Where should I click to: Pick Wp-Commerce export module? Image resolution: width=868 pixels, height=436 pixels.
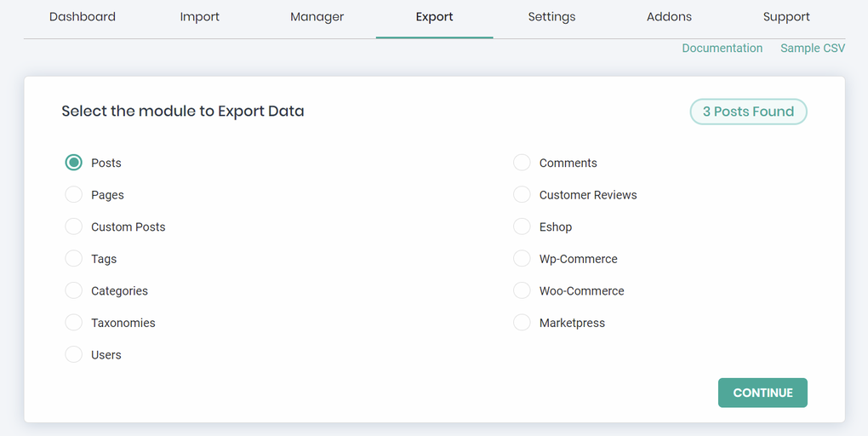click(522, 259)
